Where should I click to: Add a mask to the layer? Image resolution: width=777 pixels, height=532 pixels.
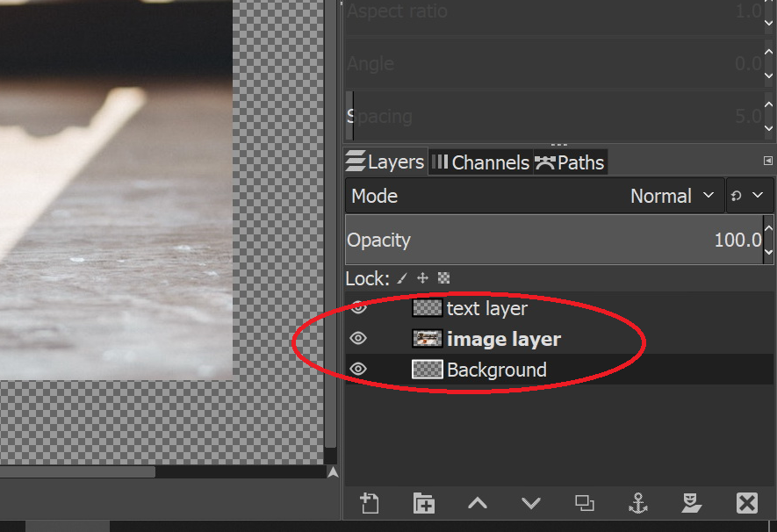692,503
